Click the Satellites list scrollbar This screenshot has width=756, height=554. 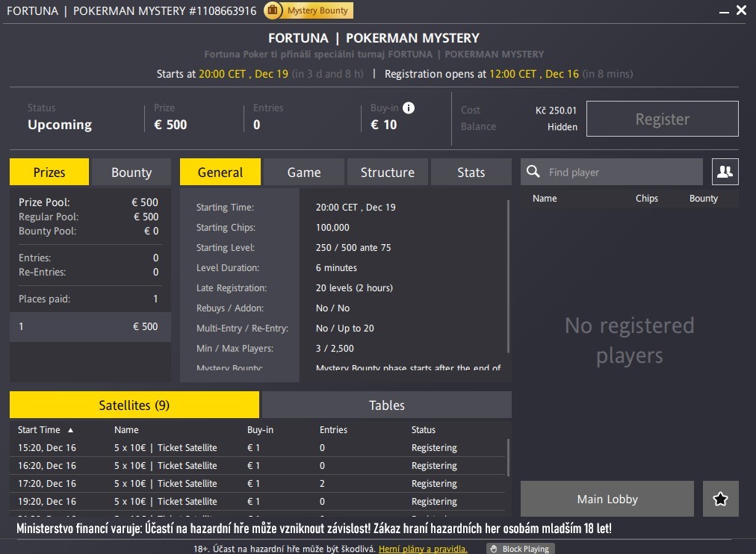(508, 457)
